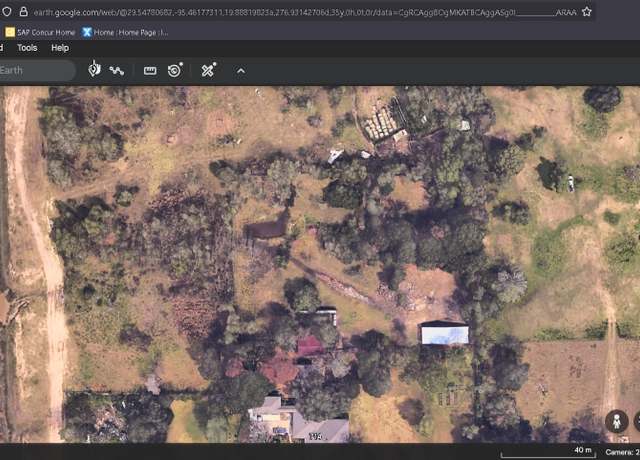Click the lock icon in address bar

[x=24, y=12]
